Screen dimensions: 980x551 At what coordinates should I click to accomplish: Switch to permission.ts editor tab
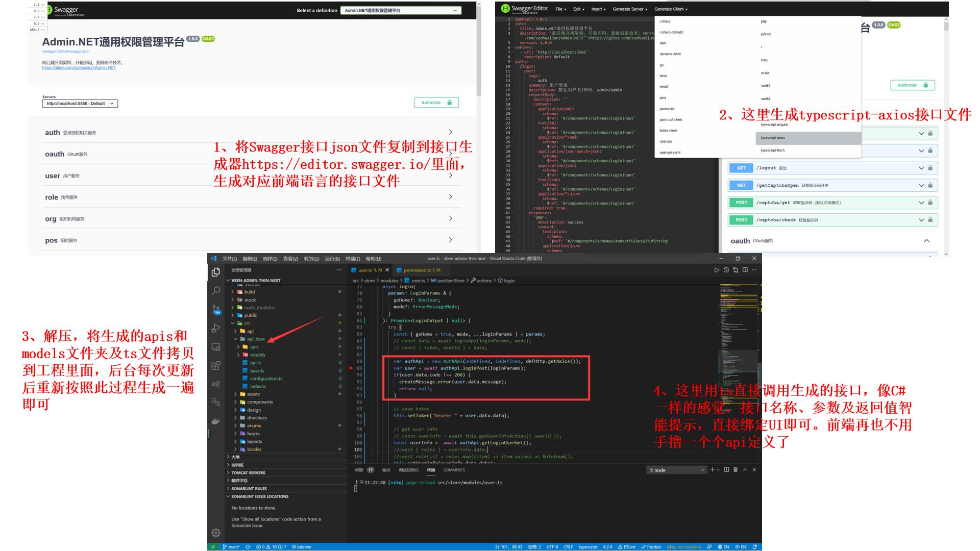[418, 270]
